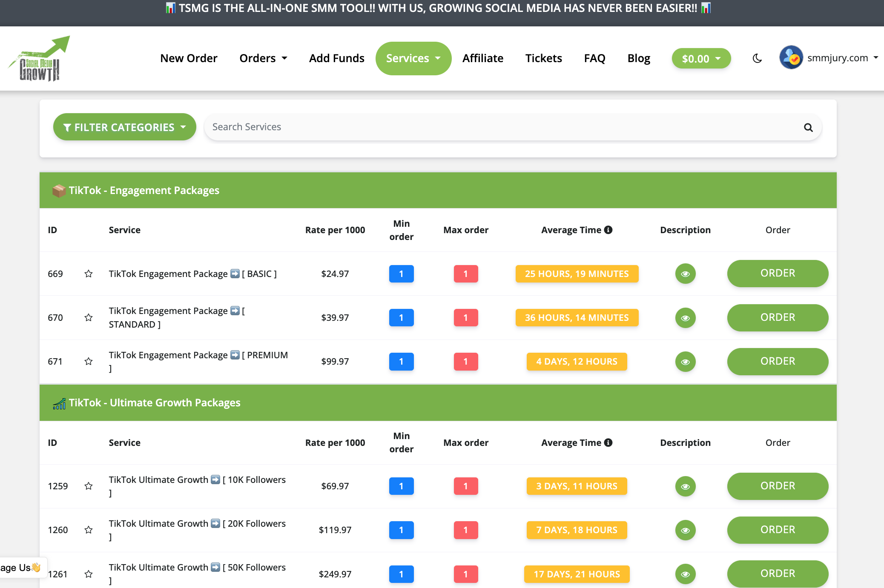Go to New Order page
884x588 pixels.
(189, 58)
